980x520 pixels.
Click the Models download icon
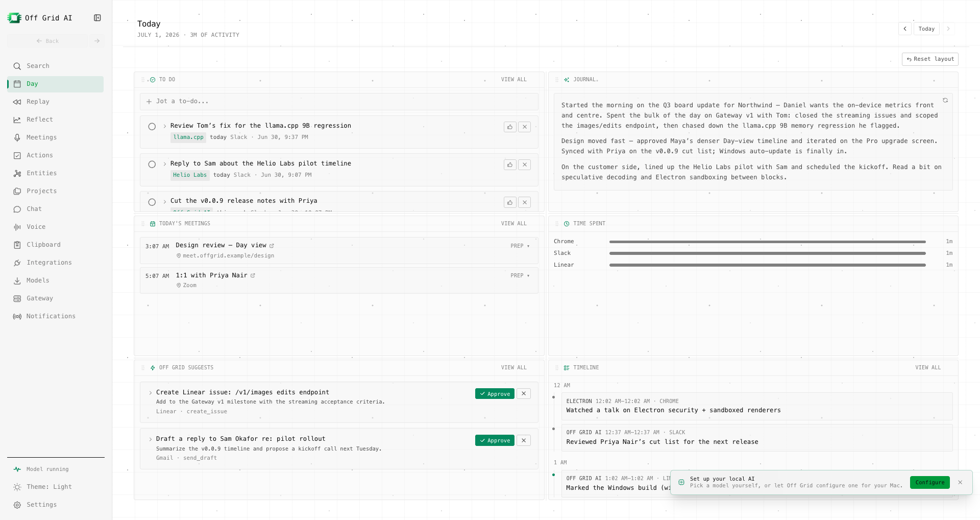coord(17,280)
